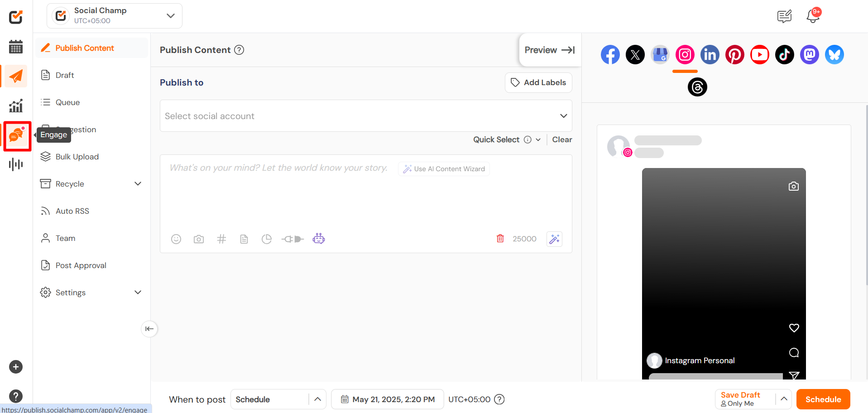The height and width of the screenshot is (413, 868).
Task: Open the AI robot assistant icon
Action: coord(319,239)
